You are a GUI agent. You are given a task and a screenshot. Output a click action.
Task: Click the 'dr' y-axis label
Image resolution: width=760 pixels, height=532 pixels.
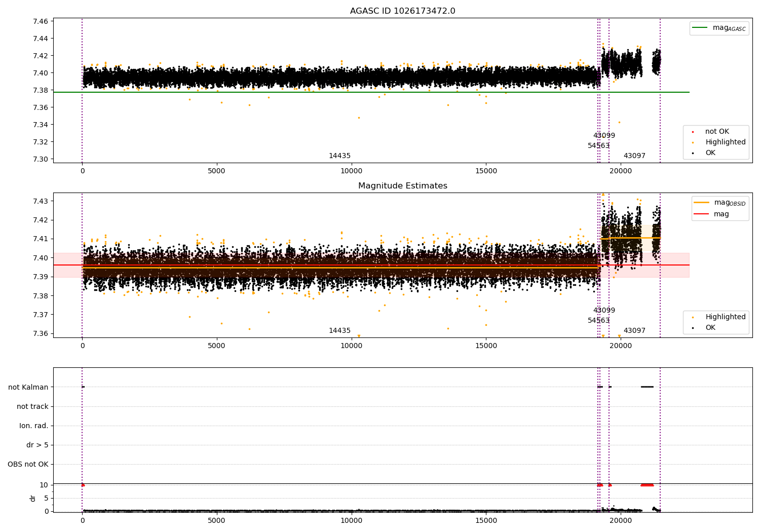click(33, 498)
